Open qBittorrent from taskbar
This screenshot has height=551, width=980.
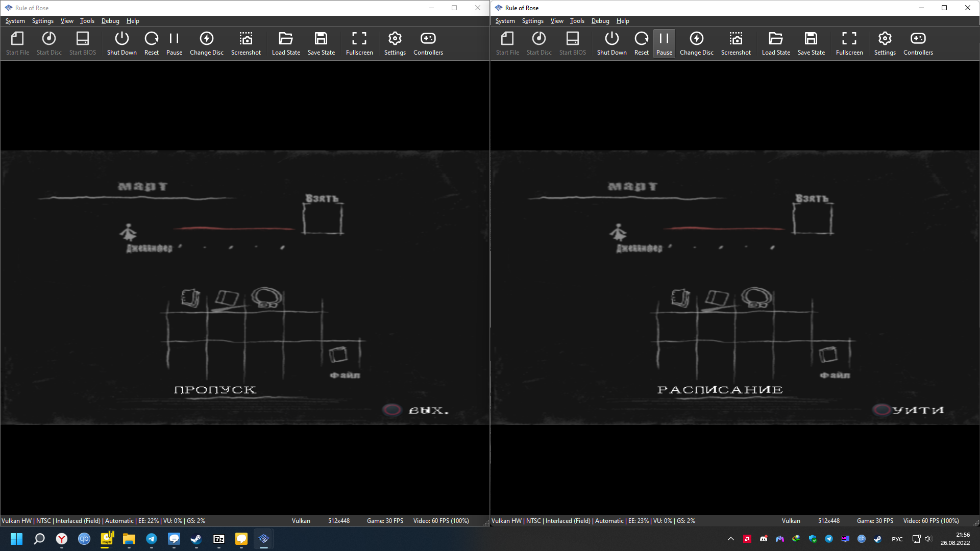coord(84,539)
